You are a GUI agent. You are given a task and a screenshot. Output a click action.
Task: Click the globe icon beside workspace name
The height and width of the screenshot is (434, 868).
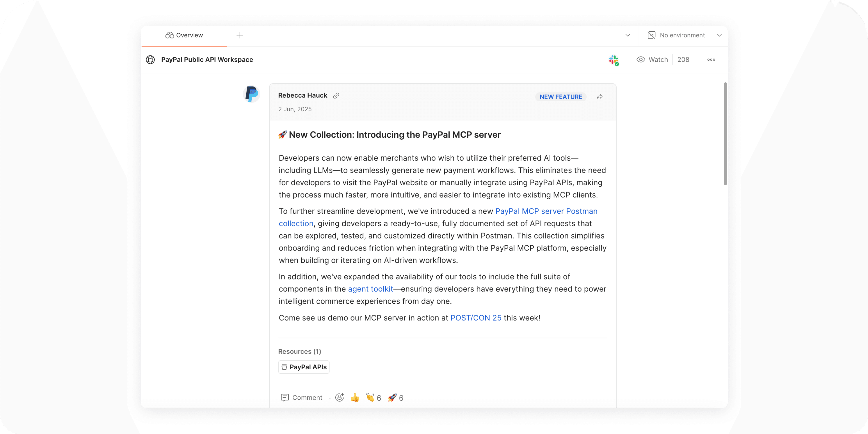(x=150, y=60)
